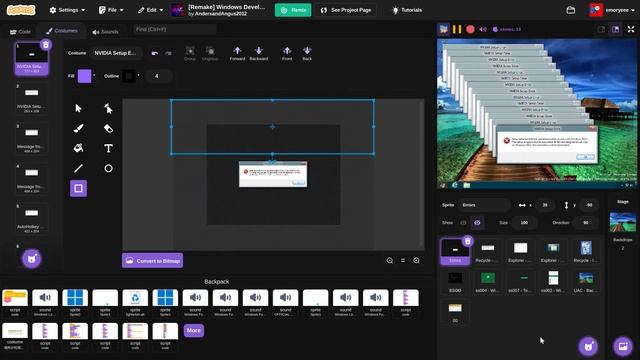This screenshot has width=640, height=360.
Task: Choose the Circle tool
Action: 108,168
